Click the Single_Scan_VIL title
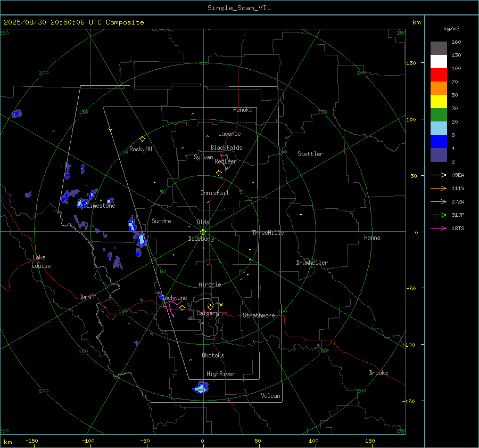 click(x=239, y=8)
